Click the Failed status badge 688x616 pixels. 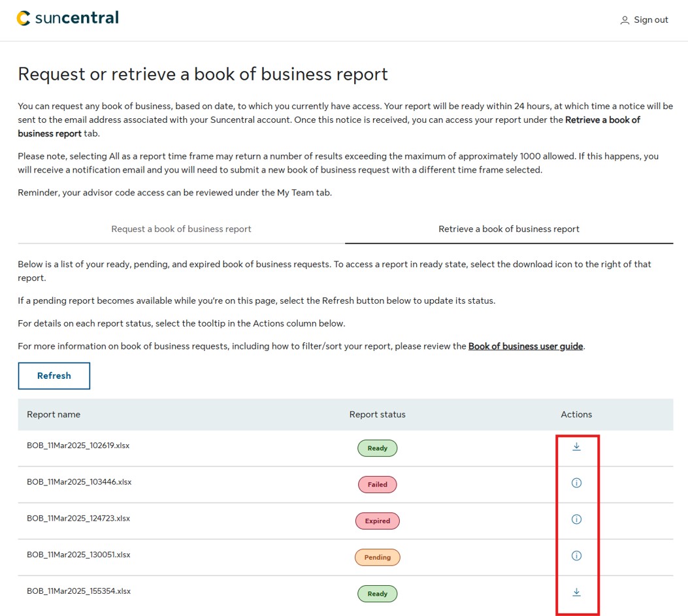click(x=377, y=485)
